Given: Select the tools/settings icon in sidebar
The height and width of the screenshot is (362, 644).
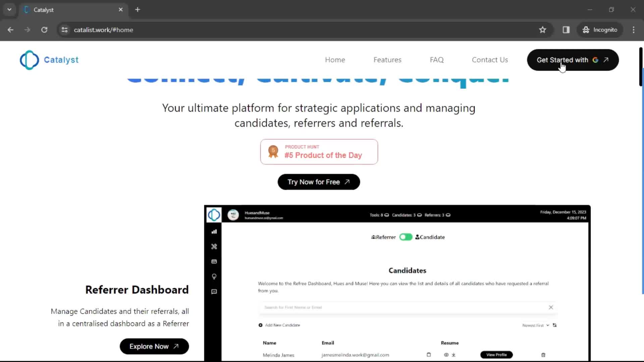Looking at the screenshot, I should pos(214,246).
